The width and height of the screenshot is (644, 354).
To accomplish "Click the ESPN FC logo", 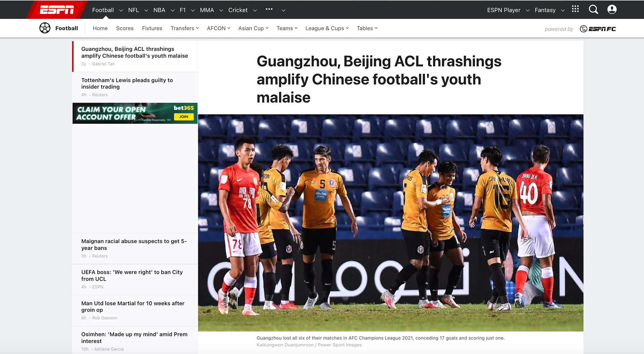I will tap(598, 29).
